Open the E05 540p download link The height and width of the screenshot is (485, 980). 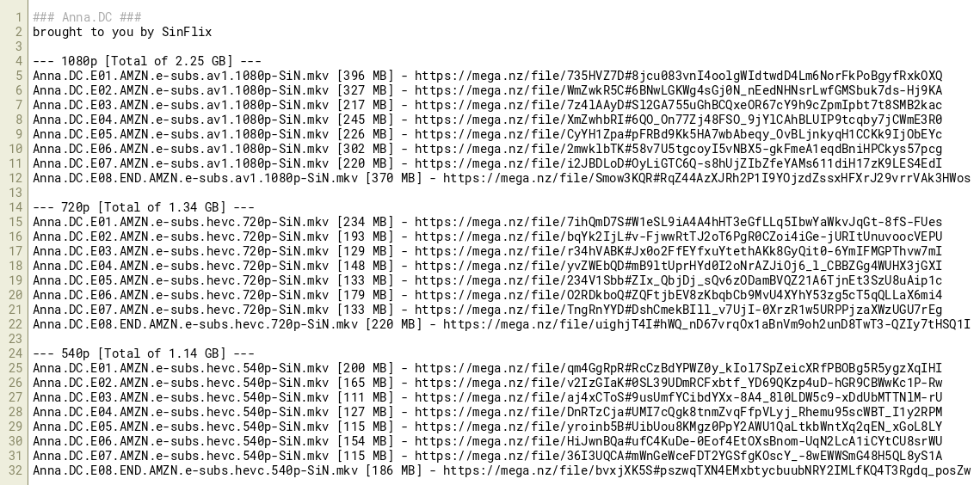[x=678, y=427]
